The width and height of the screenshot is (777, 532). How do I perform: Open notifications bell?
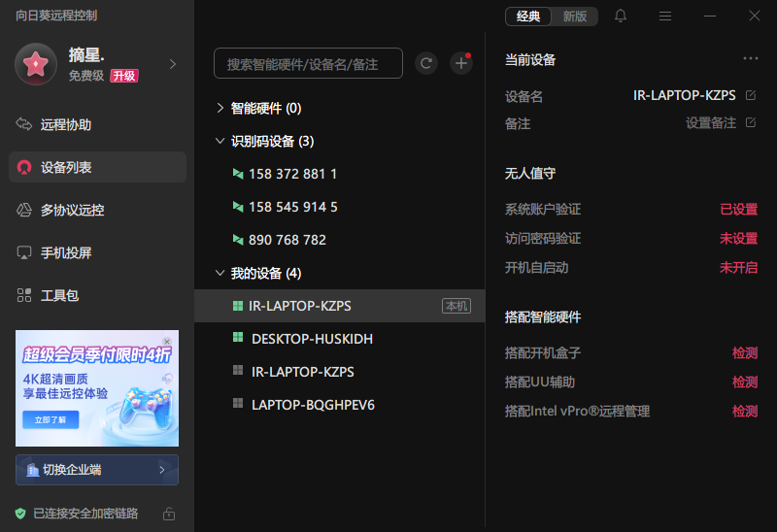point(621,16)
